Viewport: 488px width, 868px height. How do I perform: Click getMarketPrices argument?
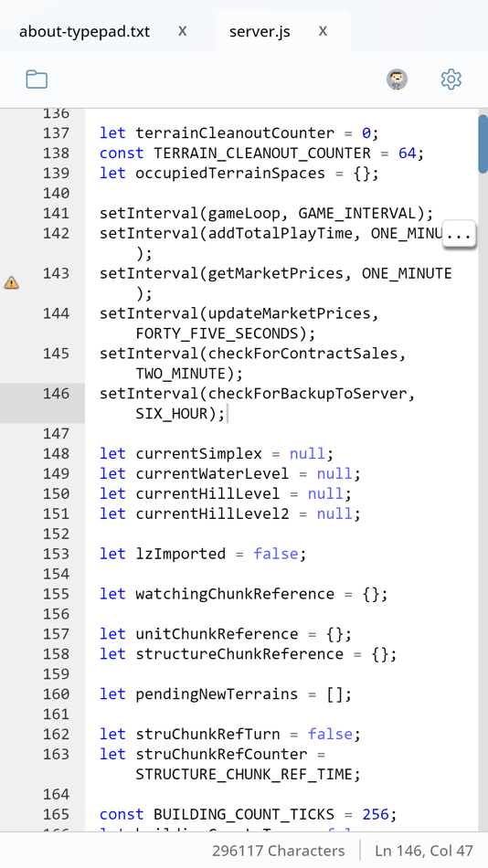pos(276,273)
